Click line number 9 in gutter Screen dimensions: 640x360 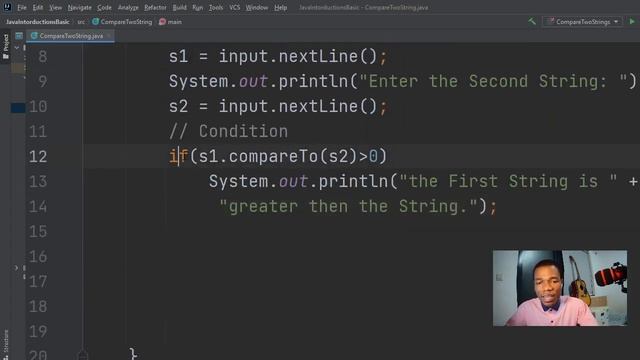click(42, 81)
